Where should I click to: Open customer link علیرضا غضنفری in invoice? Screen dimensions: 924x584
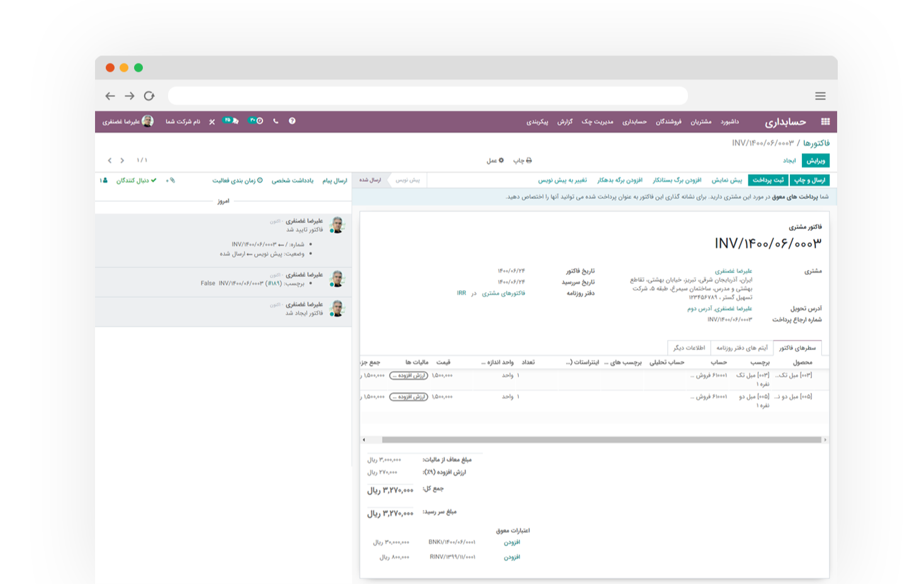coord(733,271)
